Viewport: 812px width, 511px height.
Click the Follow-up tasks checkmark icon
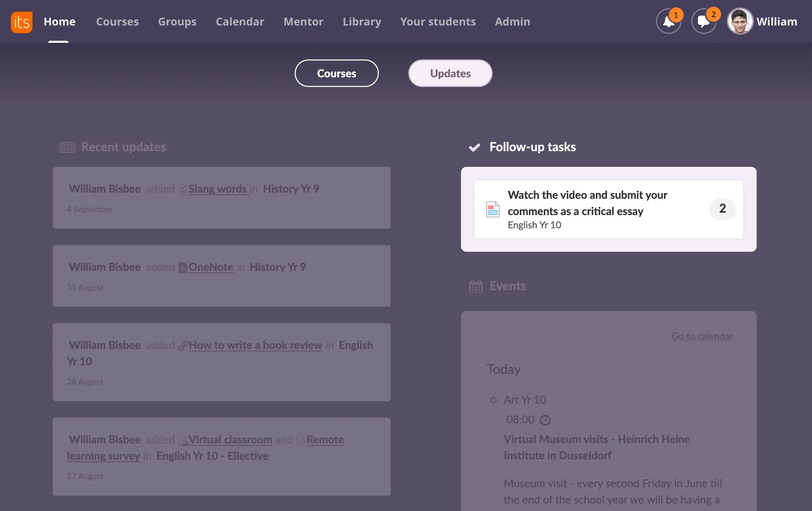click(x=474, y=147)
